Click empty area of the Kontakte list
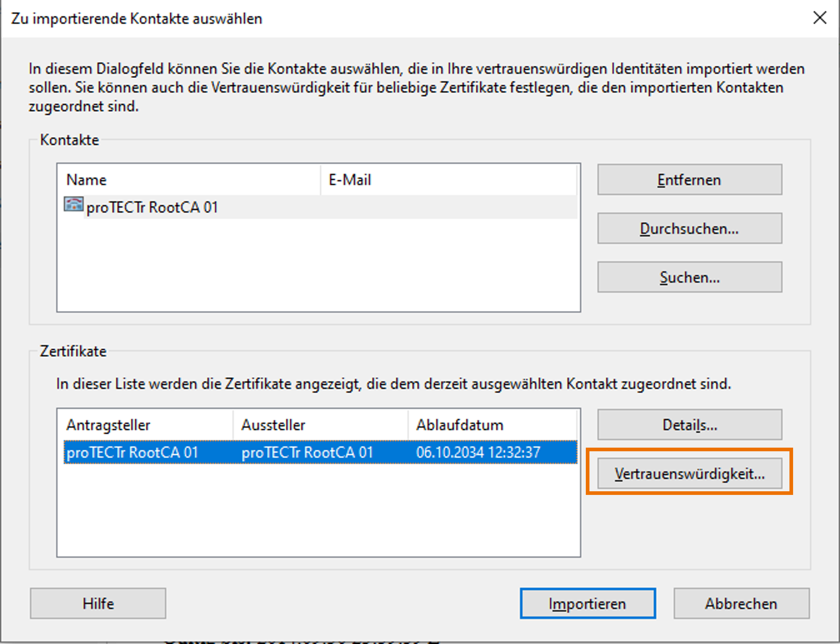The height and width of the screenshot is (644, 840). pyautogui.click(x=318, y=268)
